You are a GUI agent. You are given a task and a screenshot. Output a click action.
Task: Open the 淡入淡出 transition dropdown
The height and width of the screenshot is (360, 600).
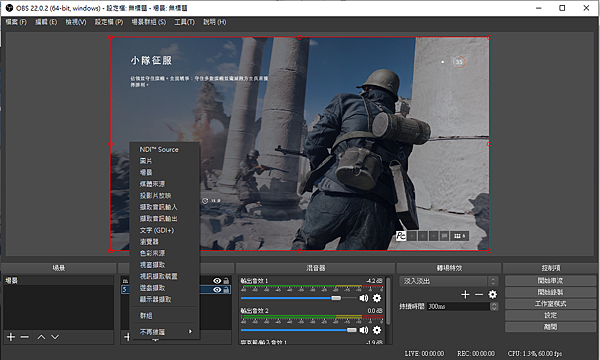click(448, 281)
